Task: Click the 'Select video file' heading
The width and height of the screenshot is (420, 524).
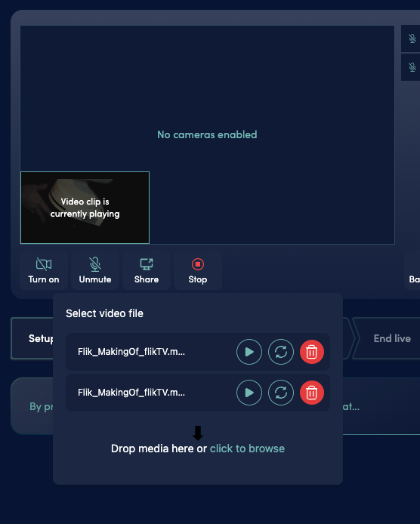Action: coord(104,313)
